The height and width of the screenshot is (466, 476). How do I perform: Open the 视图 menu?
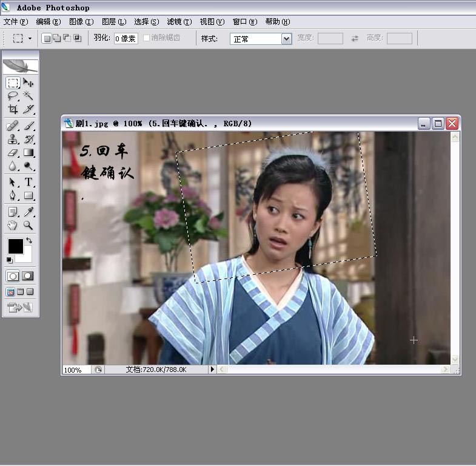pos(212,22)
